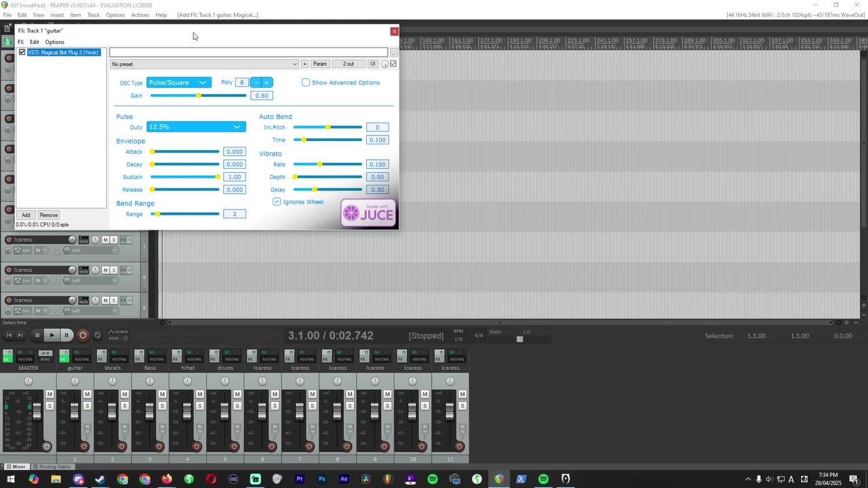Open the View menu
This screenshot has height=488, width=868.
tap(39, 15)
